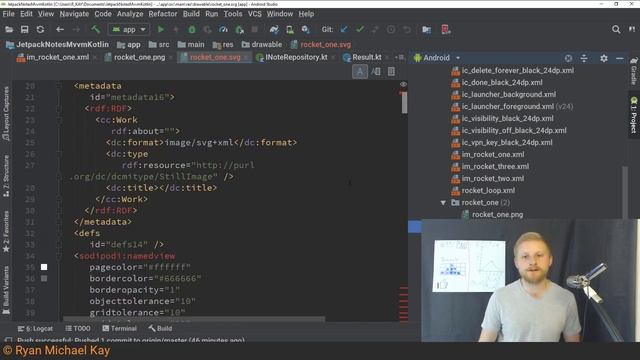The width and height of the screenshot is (640, 360).
Task: Click the editor vertical scrollbar thumb
Action: [404, 102]
